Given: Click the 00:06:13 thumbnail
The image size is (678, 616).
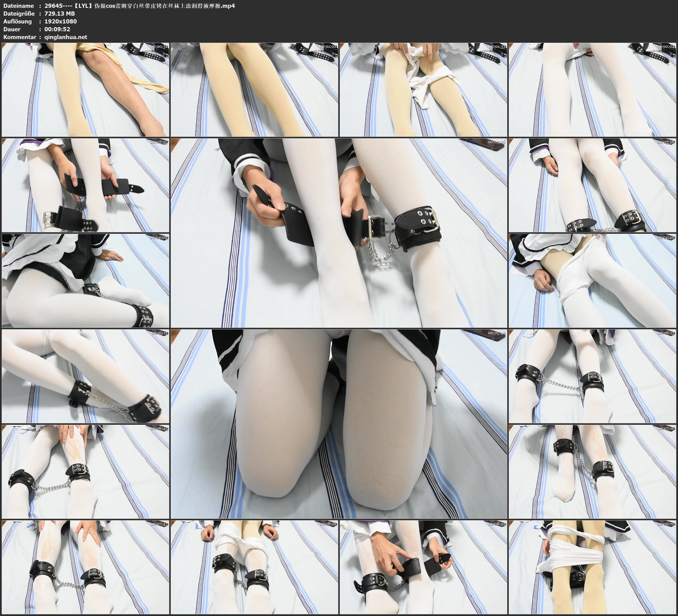Looking at the screenshot, I should (x=592, y=376).
